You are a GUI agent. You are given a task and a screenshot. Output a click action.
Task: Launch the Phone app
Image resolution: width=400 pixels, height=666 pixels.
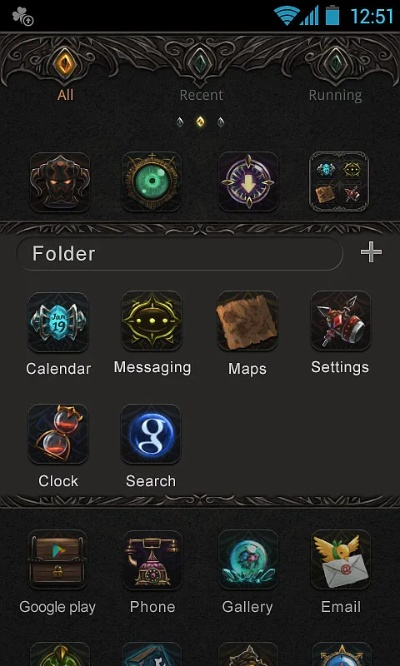click(152, 560)
